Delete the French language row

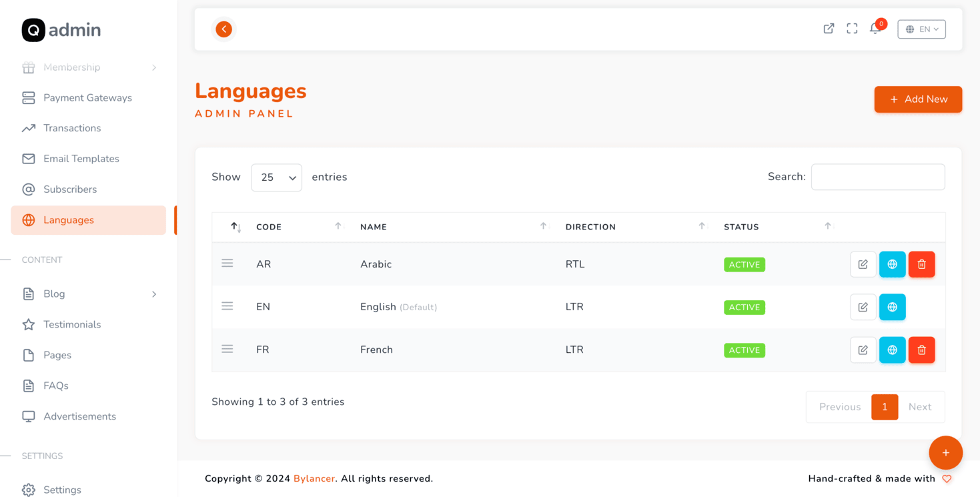point(921,350)
